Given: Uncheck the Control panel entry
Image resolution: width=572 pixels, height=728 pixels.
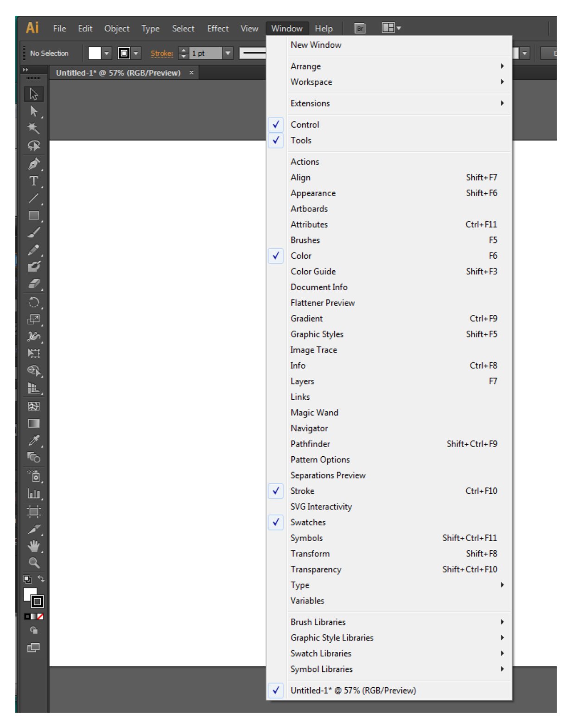Looking at the screenshot, I should [389, 125].
